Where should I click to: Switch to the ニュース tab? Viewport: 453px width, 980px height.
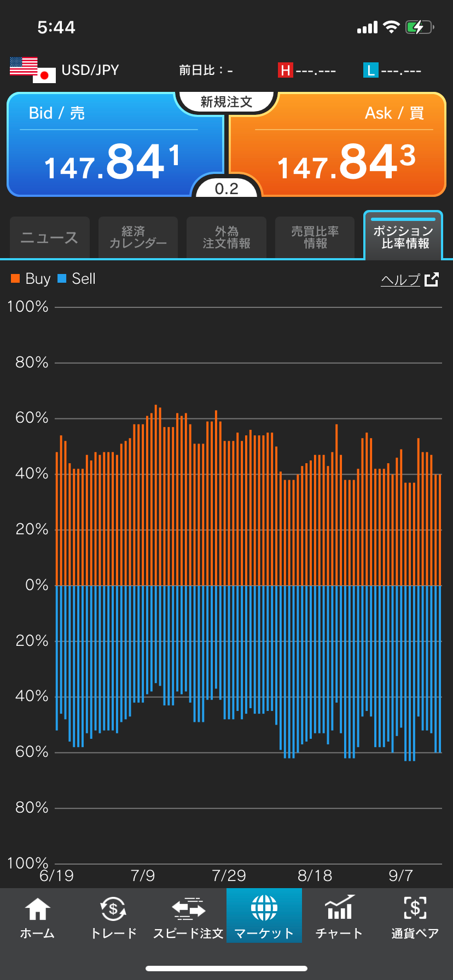(x=50, y=238)
